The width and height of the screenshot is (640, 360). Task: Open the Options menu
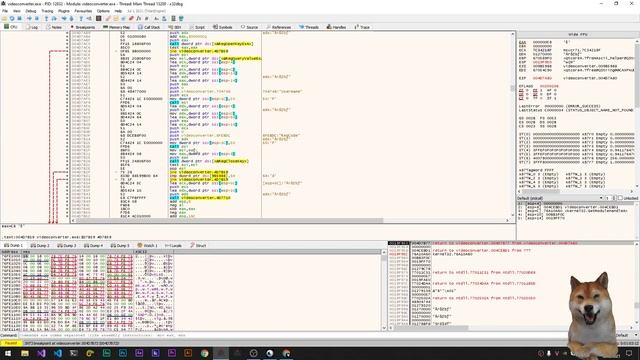[x=103, y=11]
